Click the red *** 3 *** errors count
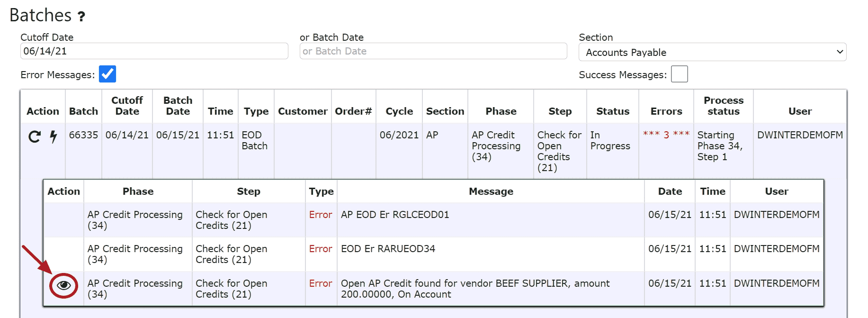868x318 pixels. 666,135
